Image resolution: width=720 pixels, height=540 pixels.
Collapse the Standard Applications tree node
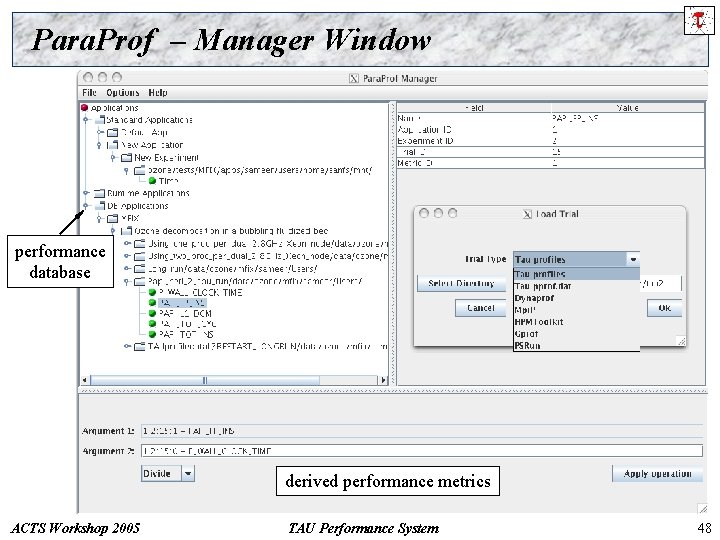[x=86, y=120]
